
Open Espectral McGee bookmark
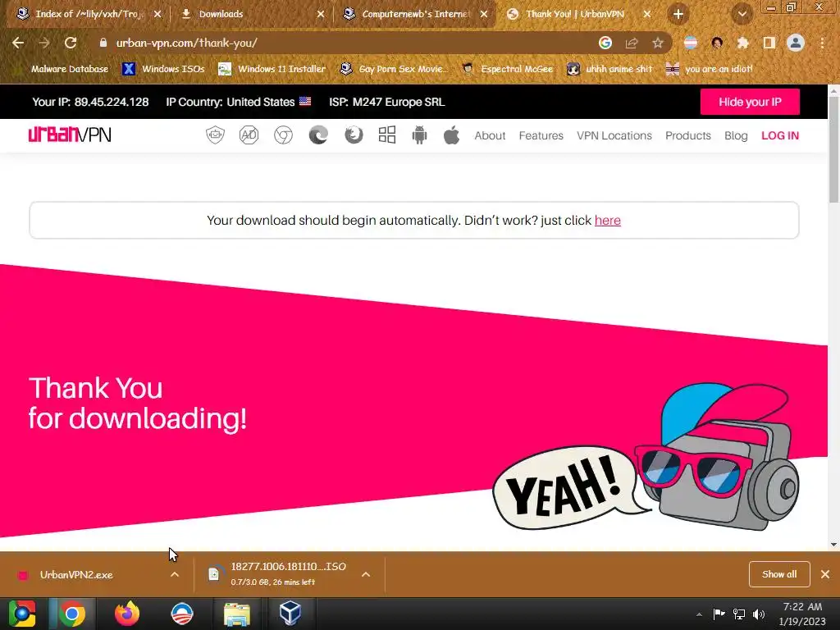pyautogui.click(x=507, y=69)
